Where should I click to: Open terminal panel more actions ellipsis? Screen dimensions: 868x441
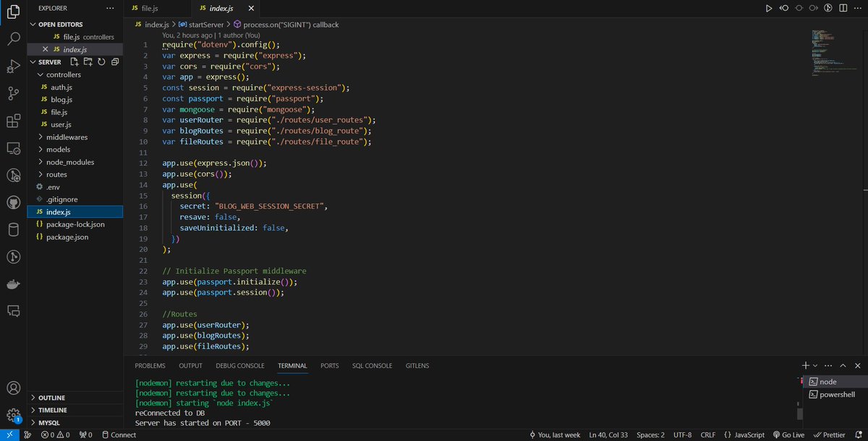[829, 366]
